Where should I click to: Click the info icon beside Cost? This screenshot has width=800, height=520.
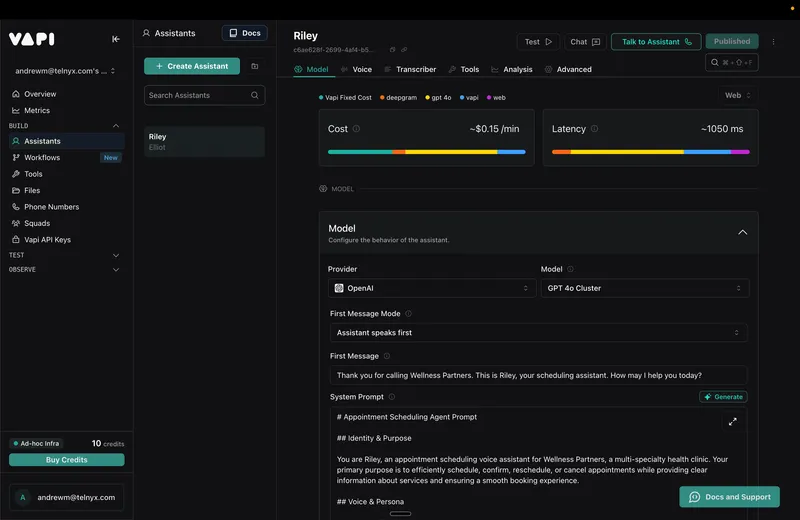tap(357, 129)
